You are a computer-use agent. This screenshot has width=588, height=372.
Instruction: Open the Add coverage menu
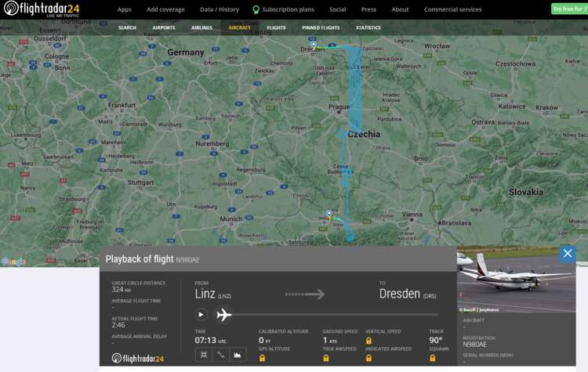[165, 9]
